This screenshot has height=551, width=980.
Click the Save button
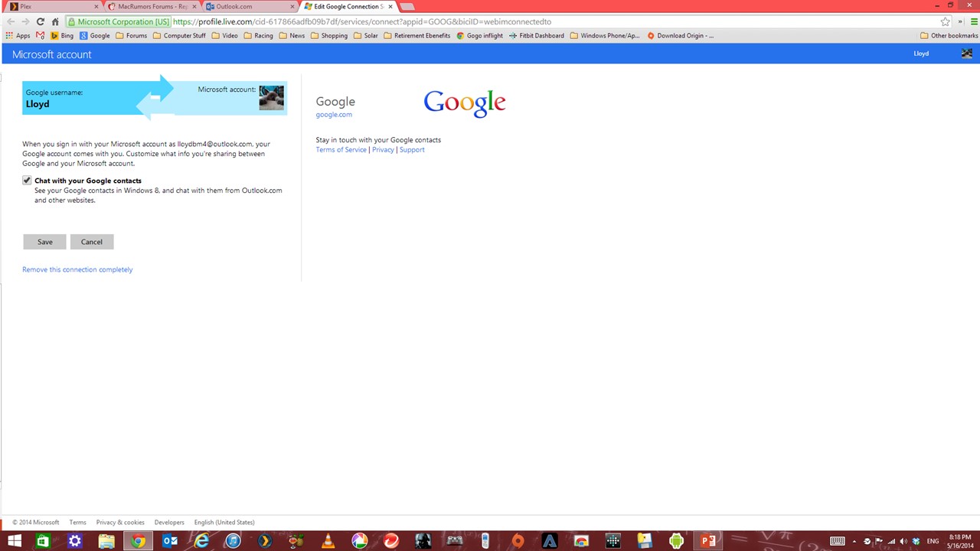pyautogui.click(x=44, y=242)
